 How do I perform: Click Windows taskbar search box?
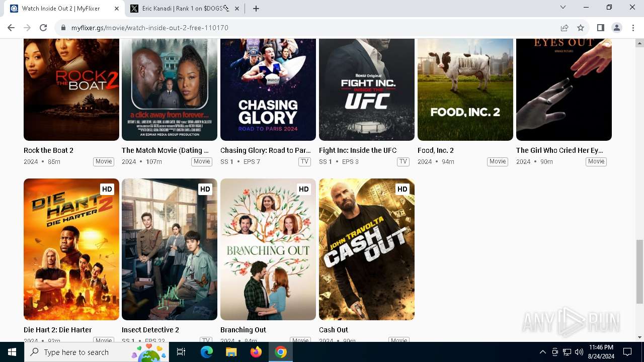tap(97, 352)
